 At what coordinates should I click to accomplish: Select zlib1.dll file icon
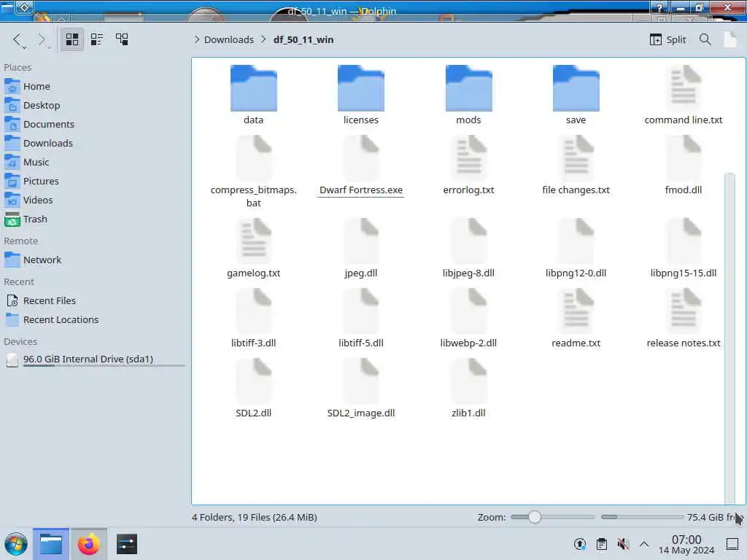point(468,381)
